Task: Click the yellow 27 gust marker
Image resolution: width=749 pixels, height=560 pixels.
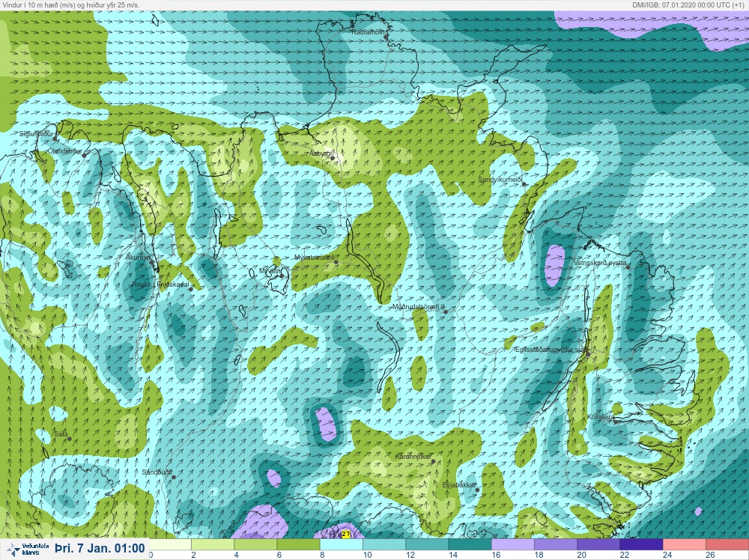Action: click(x=346, y=535)
